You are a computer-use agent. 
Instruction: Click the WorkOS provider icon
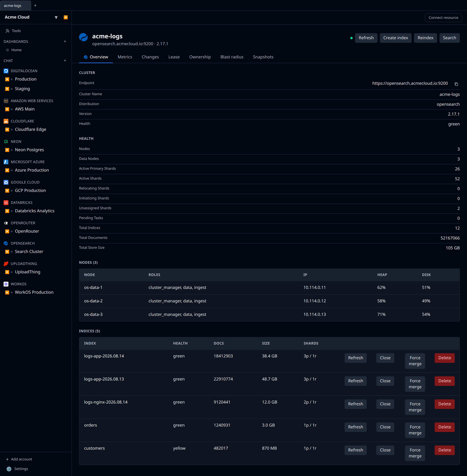click(6, 284)
